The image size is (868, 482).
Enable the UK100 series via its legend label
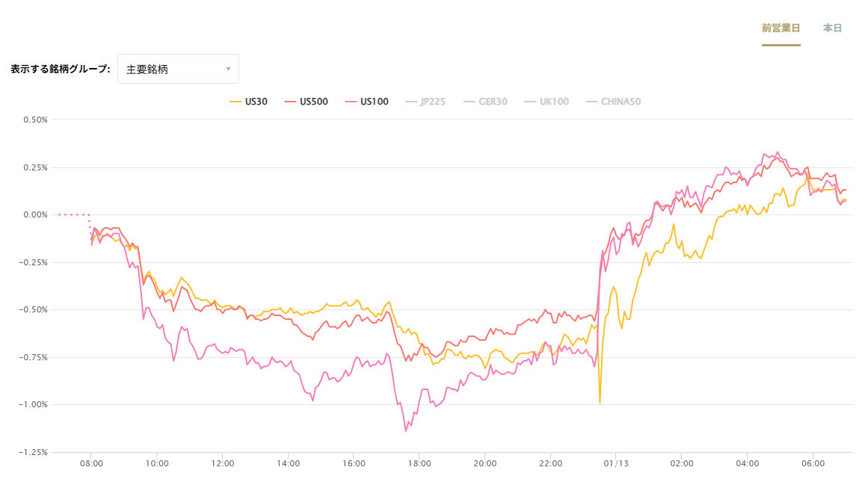coord(554,102)
